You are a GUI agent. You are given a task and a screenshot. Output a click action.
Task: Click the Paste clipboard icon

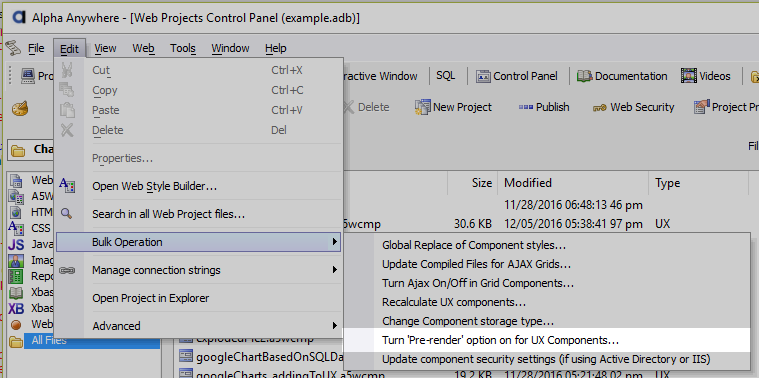(x=67, y=110)
